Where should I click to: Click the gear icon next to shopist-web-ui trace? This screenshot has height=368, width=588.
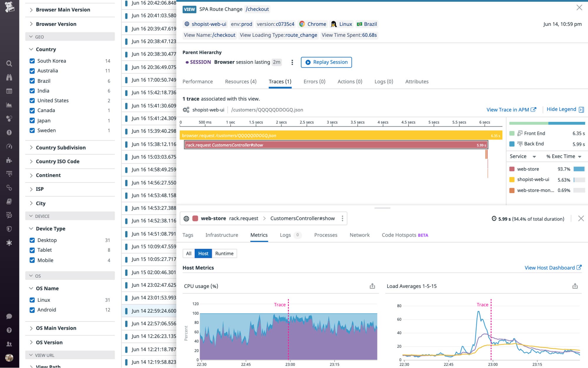click(186, 109)
